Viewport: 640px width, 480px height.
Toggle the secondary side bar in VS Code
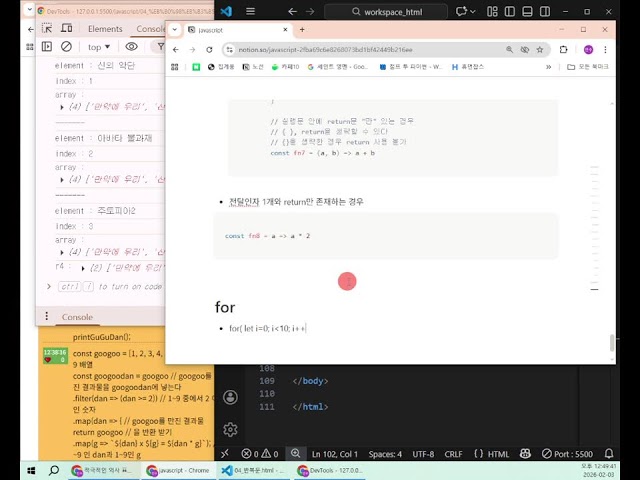(545, 11)
